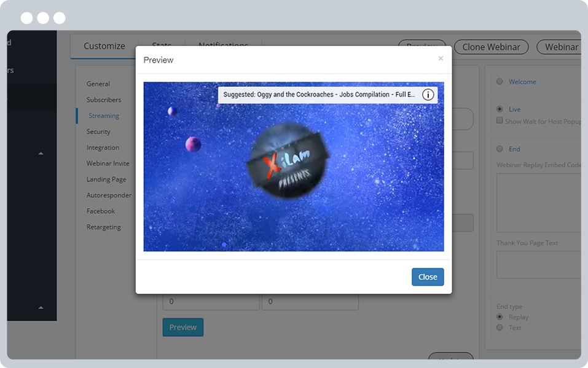Go to the Landing Page section
The width and height of the screenshot is (588, 368).
tap(106, 179)
